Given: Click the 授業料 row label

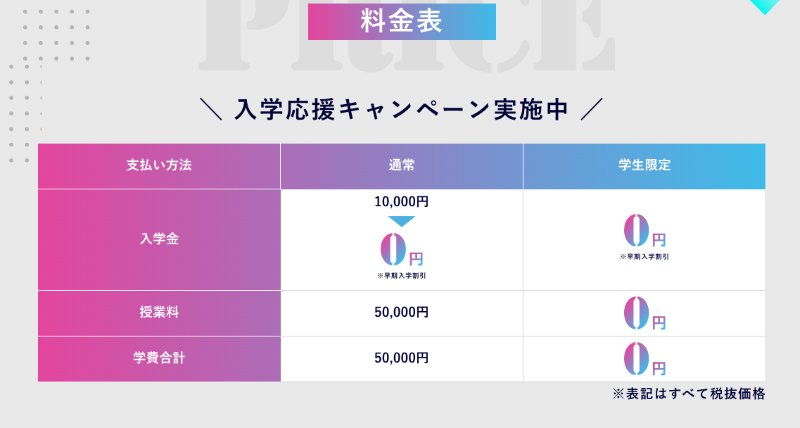Looking at the screenshot, I should click(x=159, y=313).
